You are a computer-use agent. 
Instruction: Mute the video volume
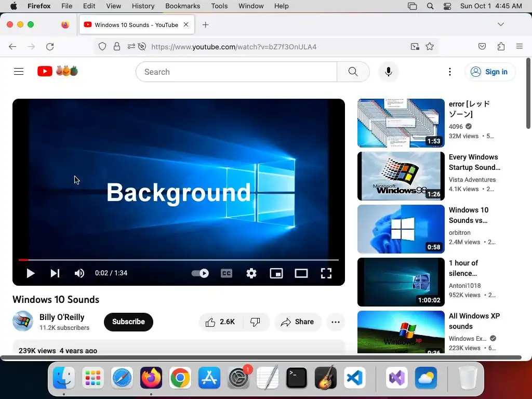click(x=79, y=273)
